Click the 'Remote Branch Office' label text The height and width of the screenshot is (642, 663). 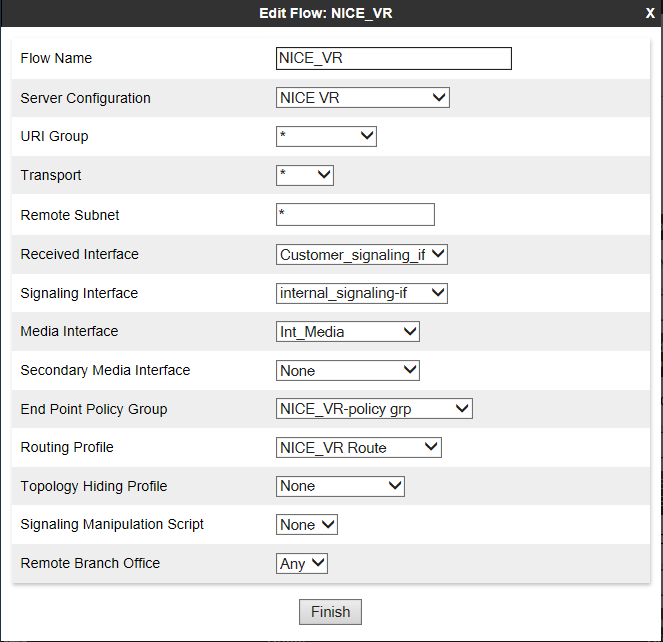pyautogui.click(x=90, y=563)
